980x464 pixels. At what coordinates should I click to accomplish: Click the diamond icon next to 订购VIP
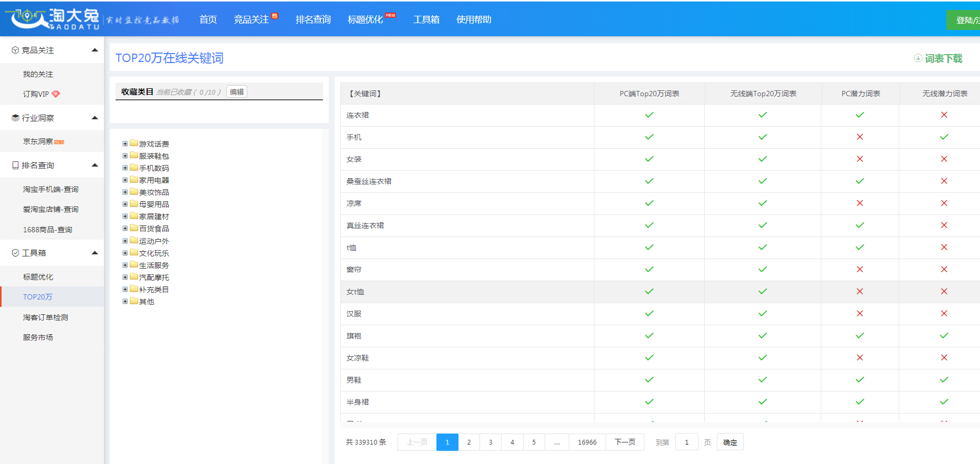pyautogui.click(x=56, y=94)
